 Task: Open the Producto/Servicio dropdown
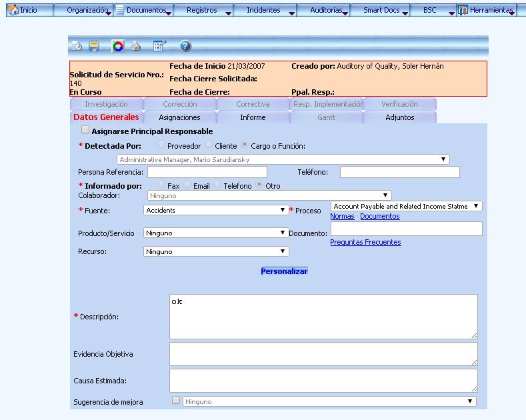tap(216, 233)
